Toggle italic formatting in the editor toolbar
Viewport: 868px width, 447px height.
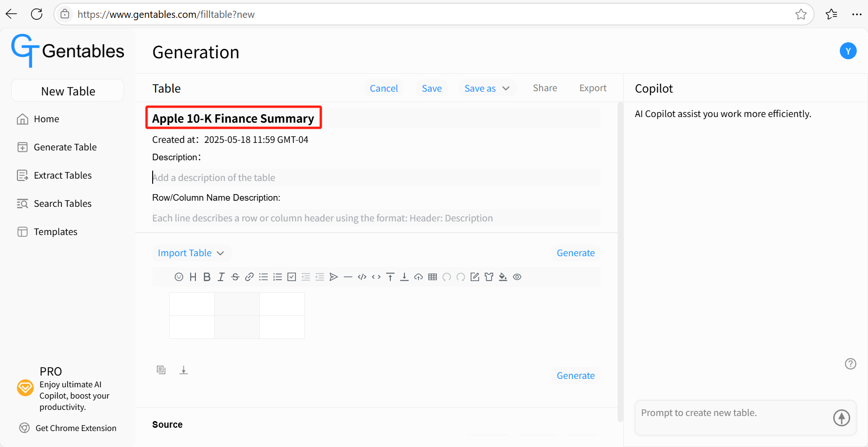tap(221, 277)
